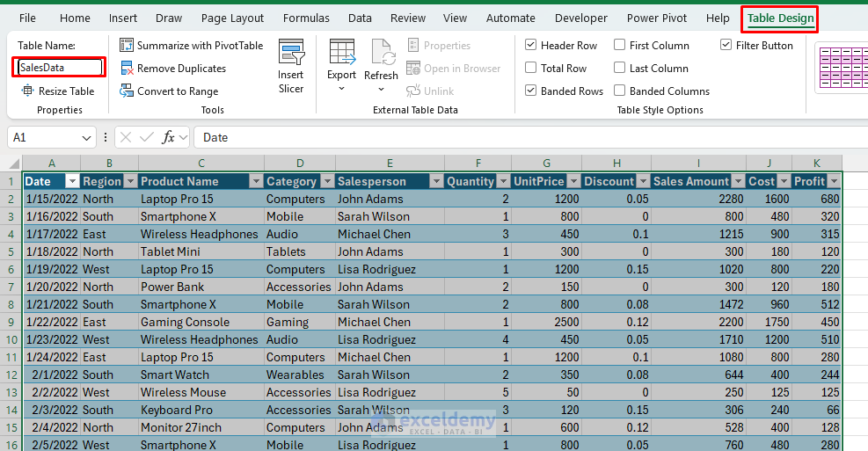Image resolution: width=868 pixels, height=451 pixels.
Task: Toggle the Header Row checkbox
Action: tap(530, 45)
